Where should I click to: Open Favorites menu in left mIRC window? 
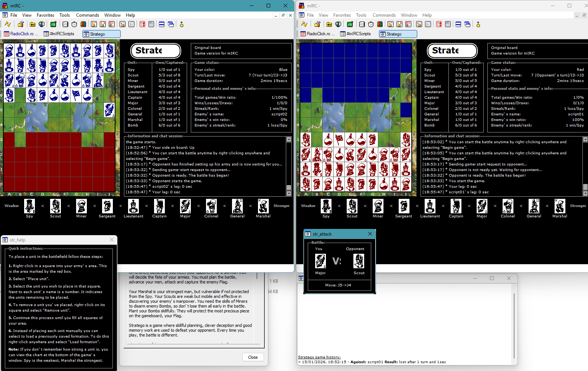(45, 15)
